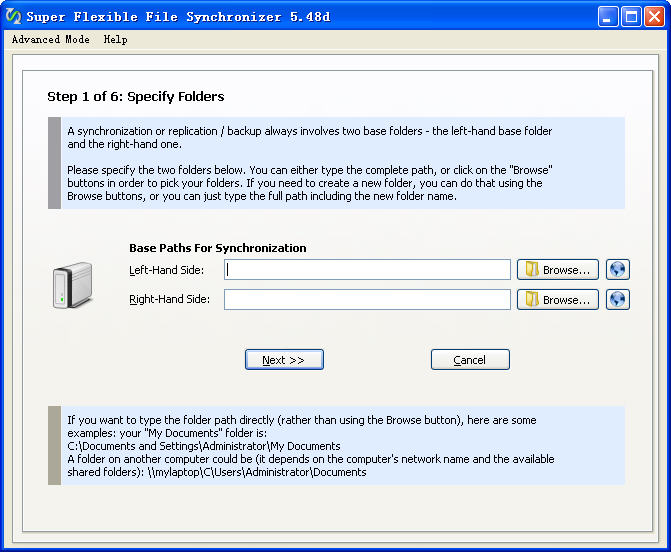Click the 'Step 1 of 6: Specify Folders' heading
This screenshot has height=552, width=671.
[136, 96]
